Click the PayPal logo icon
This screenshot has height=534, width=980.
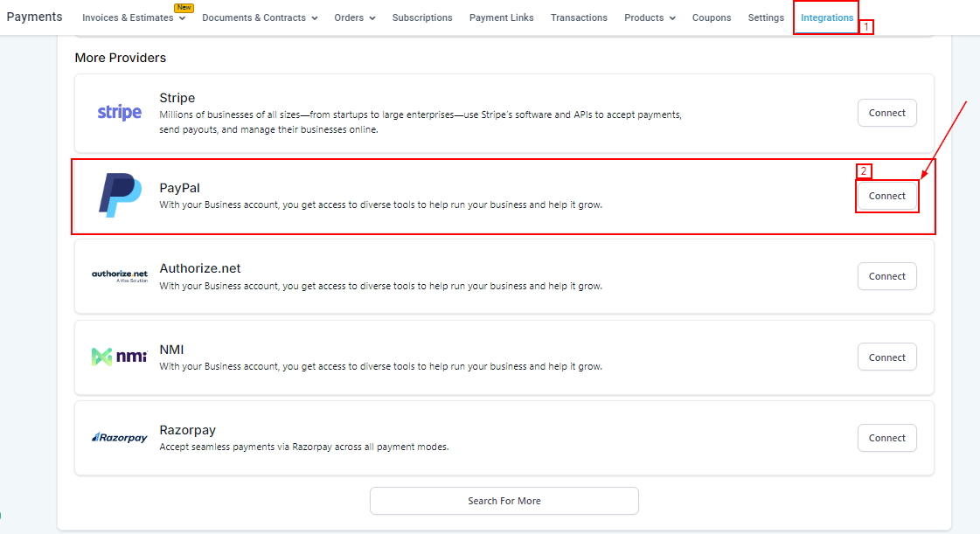point(119,195)
